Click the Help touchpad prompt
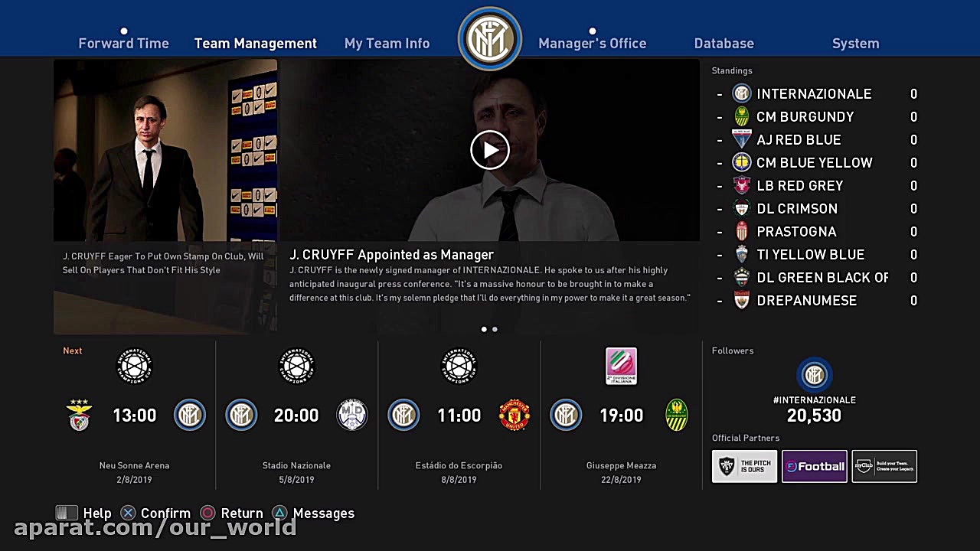980x551 pixels. [83, 514]
